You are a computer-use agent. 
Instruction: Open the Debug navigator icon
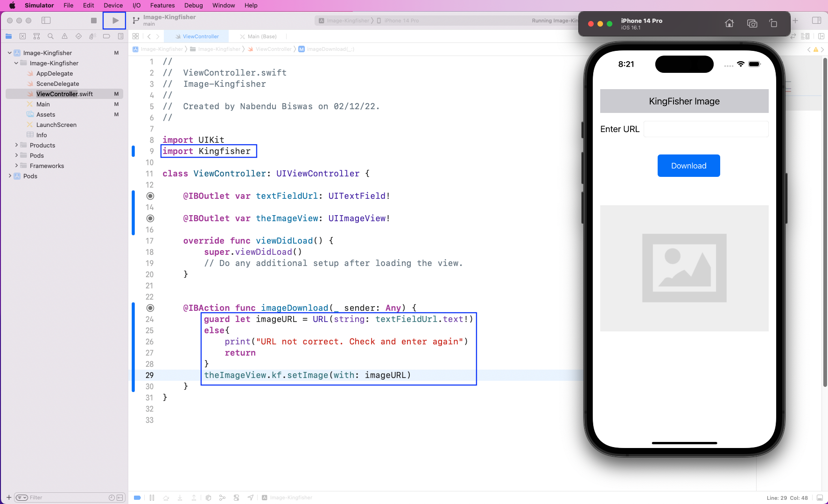tap(92, 36)
